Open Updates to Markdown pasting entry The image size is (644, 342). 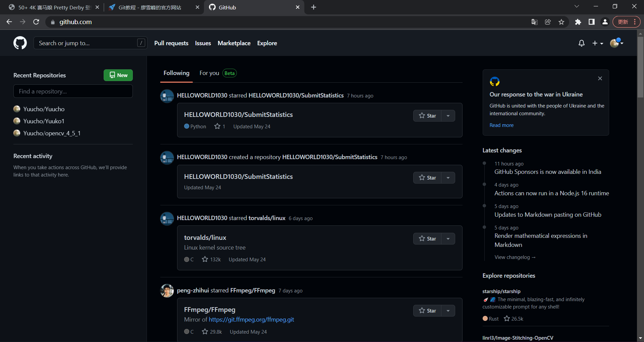click(x=548, y=215)
